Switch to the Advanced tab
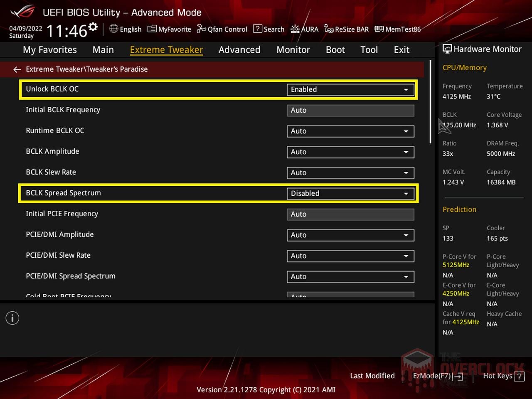Screen dimensions: 532x399 (239, 49)
